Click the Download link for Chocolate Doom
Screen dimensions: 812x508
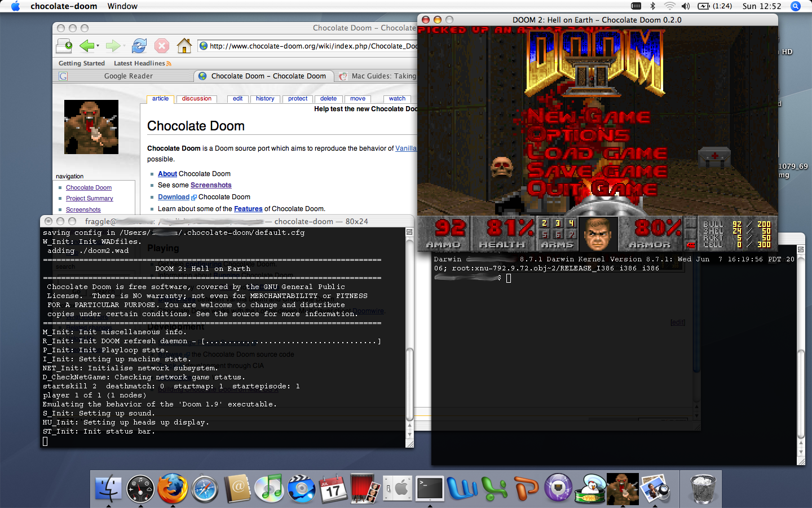click(174, 197)
